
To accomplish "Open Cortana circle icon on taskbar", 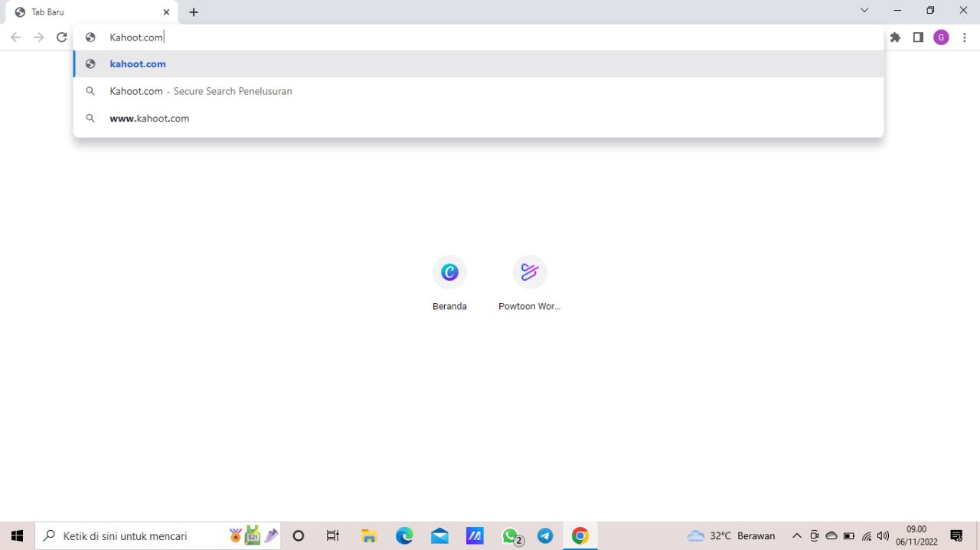I will [299, 536].
